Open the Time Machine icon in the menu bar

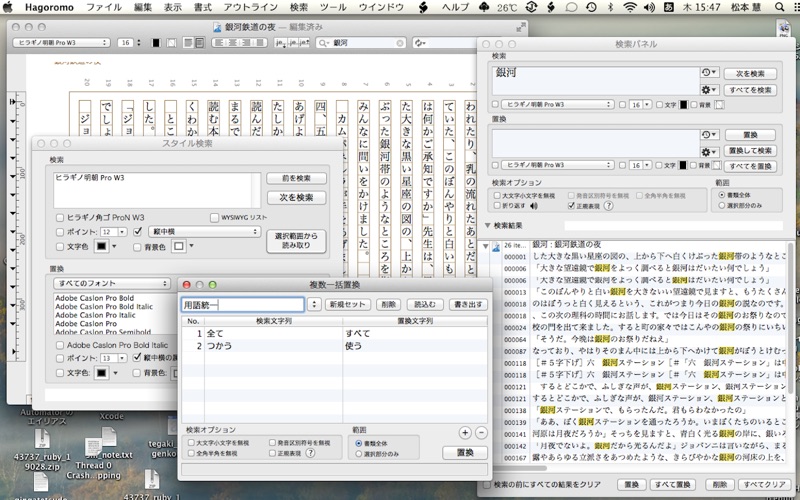pos(591,7)
